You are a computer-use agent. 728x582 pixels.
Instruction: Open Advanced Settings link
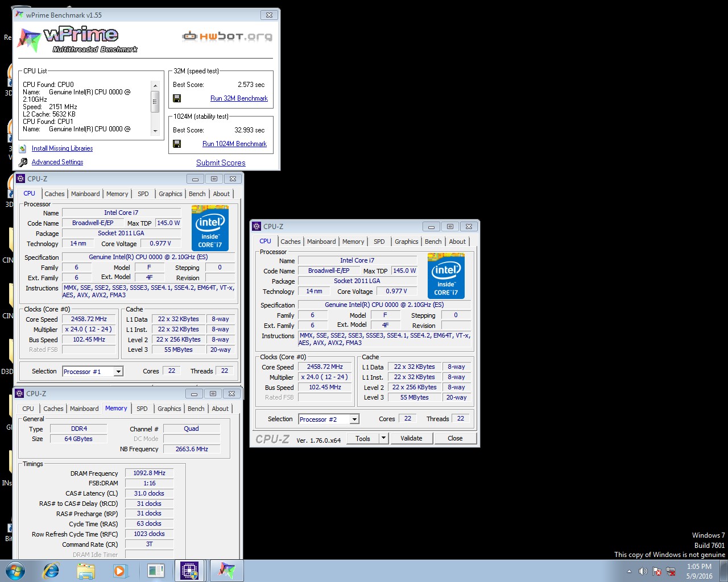pyautogui.click(x=57, y=162)
